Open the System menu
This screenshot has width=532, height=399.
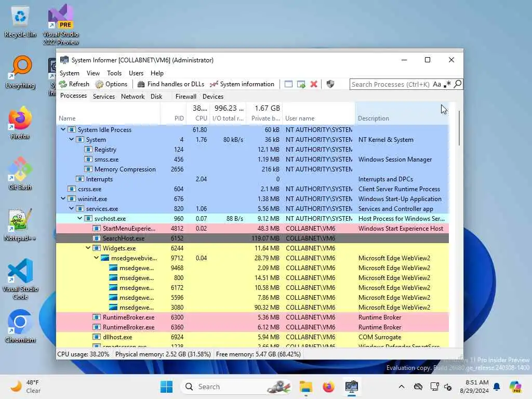(x=69, y=73)
